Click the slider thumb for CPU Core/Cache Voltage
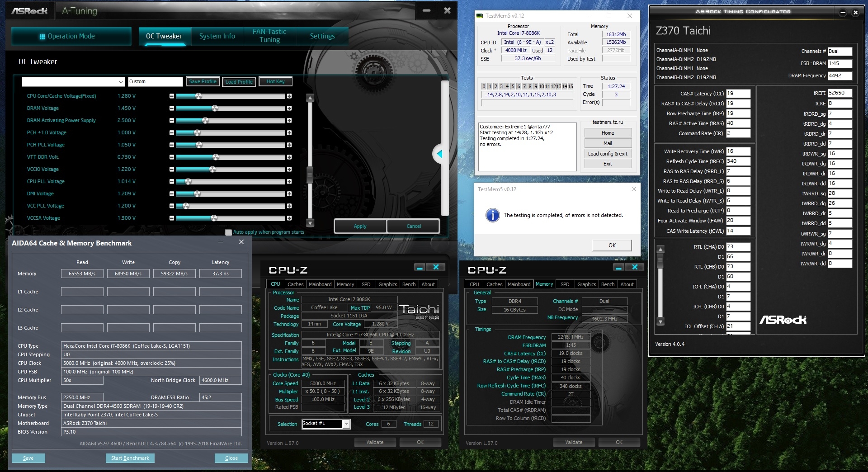868x472 pixels. pos(198,96)
